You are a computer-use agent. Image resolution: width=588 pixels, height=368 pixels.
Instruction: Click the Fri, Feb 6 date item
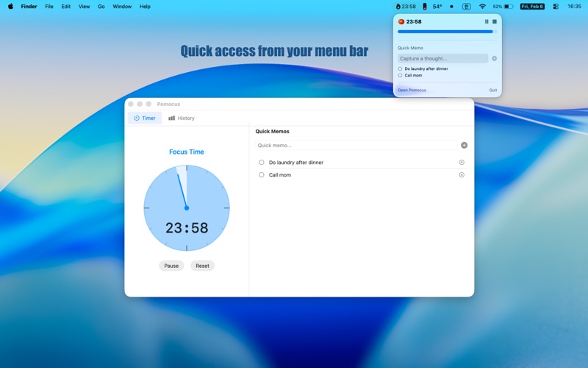532,7
